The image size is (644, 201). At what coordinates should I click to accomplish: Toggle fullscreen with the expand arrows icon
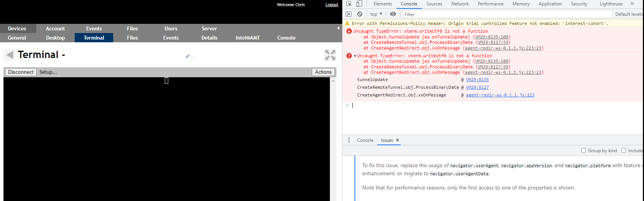[330, 55]
